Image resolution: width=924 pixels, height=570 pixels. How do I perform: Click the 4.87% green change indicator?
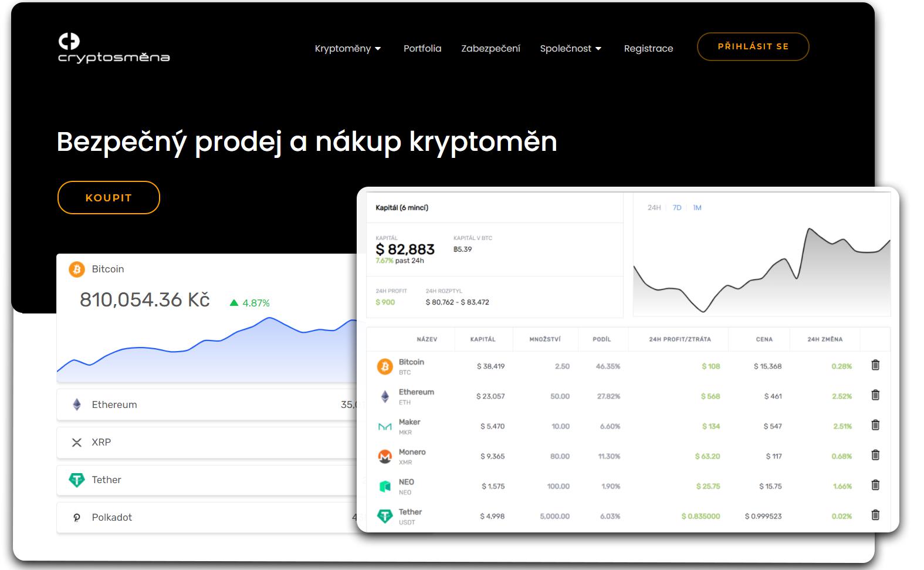point(250,303)
